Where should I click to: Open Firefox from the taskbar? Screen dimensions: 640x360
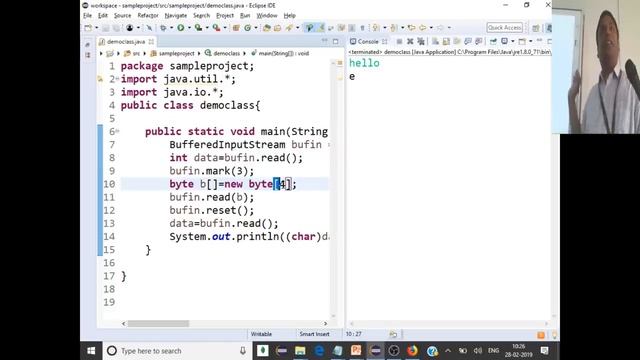(x=412, y=351)
